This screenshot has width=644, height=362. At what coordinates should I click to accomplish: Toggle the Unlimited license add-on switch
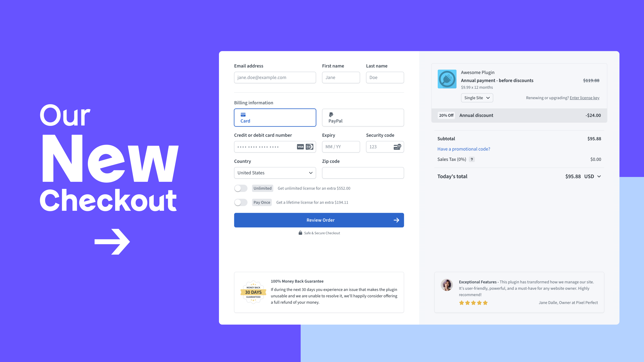click(x=241, y=188)
